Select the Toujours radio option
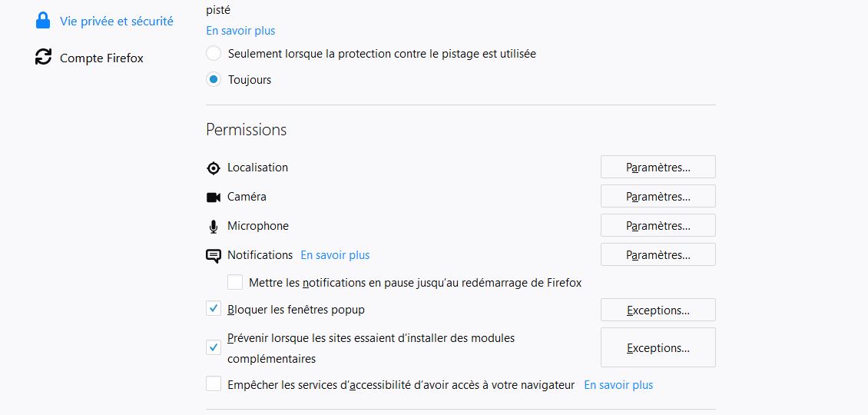Screen dimensions: 868x415 point(214,79)
